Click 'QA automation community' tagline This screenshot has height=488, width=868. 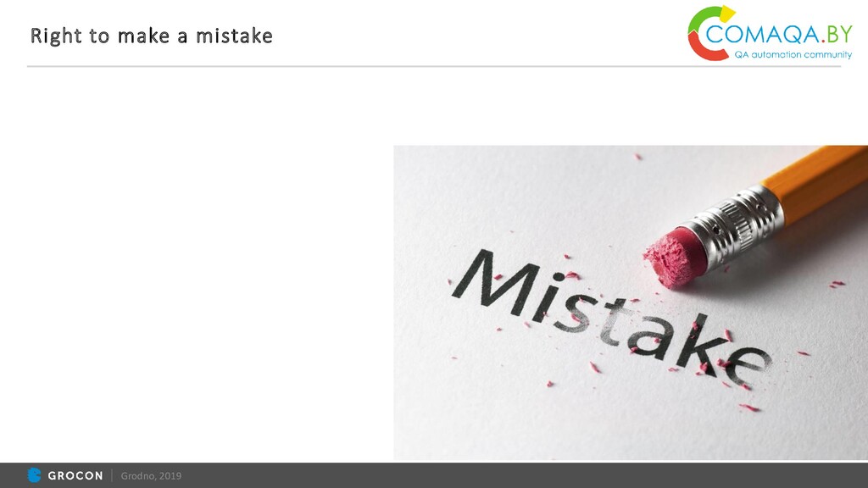coord(793,55)
